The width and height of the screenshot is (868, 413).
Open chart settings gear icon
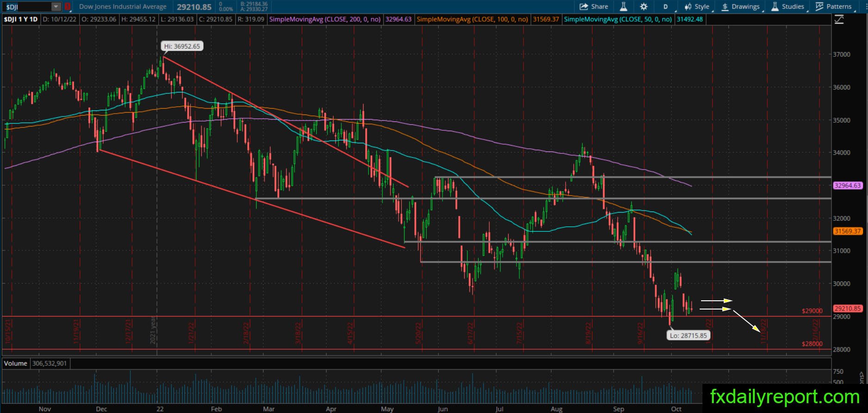(644, 6)
